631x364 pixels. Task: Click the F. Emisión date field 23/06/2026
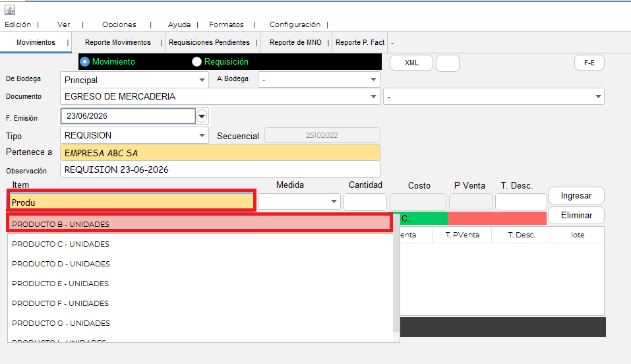tap(128, 116)
